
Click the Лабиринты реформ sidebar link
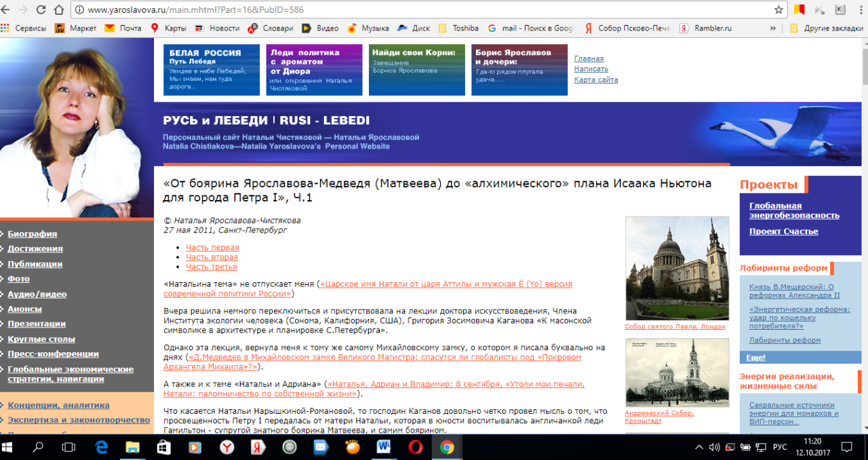(785, 340)
